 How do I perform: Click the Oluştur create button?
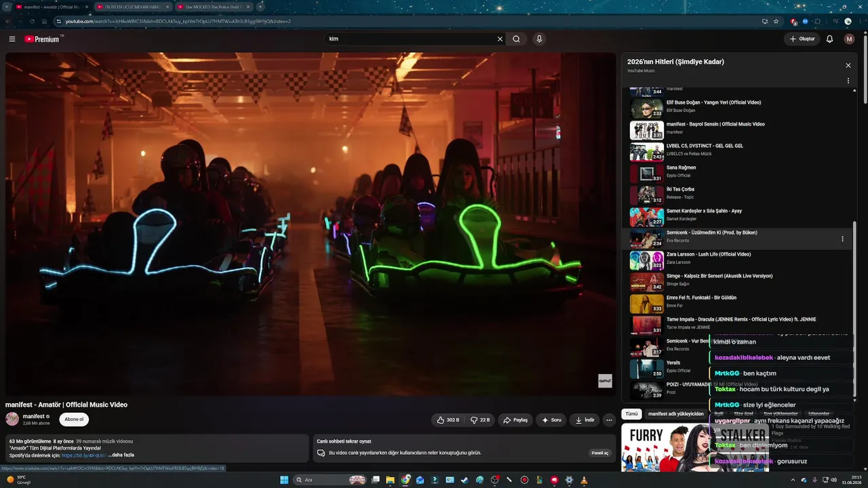tap(802, 39)
